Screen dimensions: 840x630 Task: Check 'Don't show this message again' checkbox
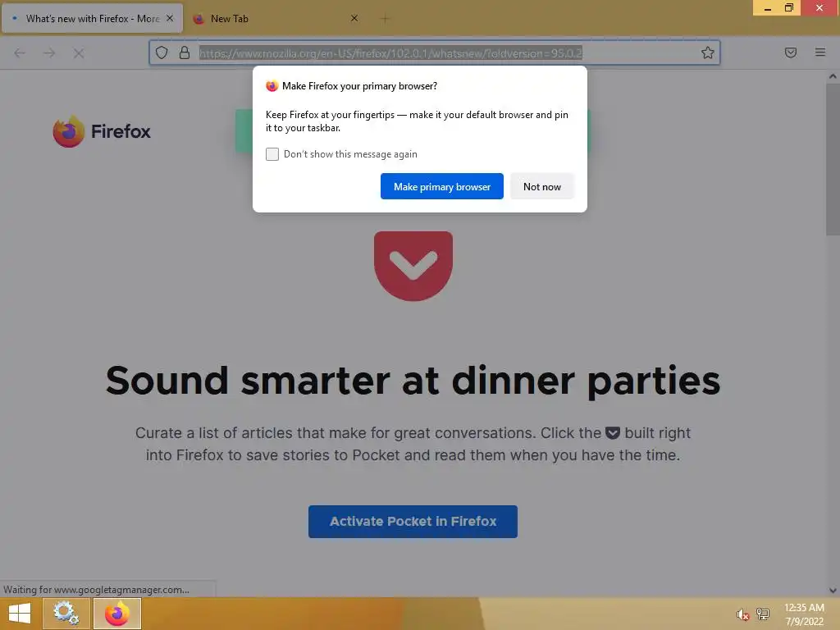[x=272, y=154]
